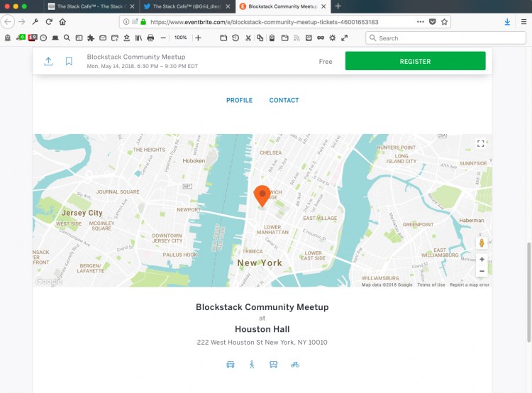This screenshot has width=532, height=393.
Task: Get biking directions with bicycle icon
Action: pyautogui.click(x=295, y=365)
